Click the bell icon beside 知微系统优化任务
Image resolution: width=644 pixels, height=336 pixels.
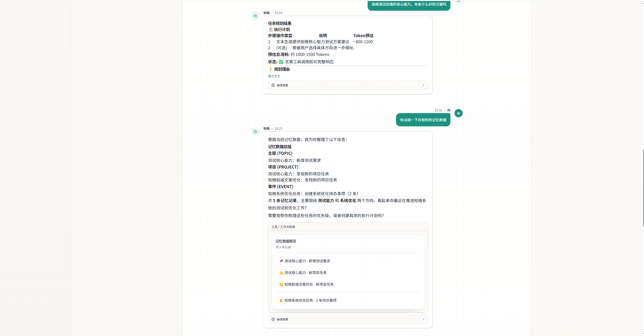[x=281, y=300]
